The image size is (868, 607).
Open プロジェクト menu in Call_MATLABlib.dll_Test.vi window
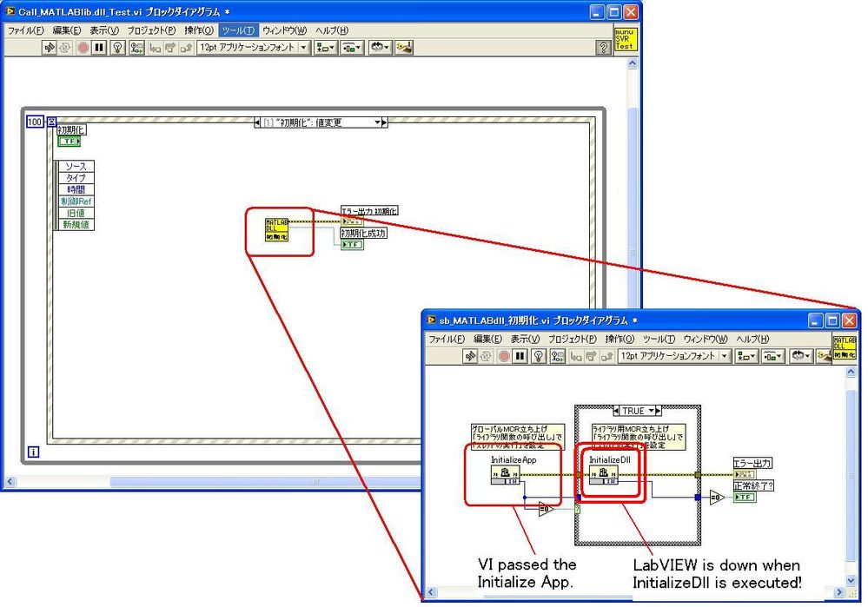151,30
